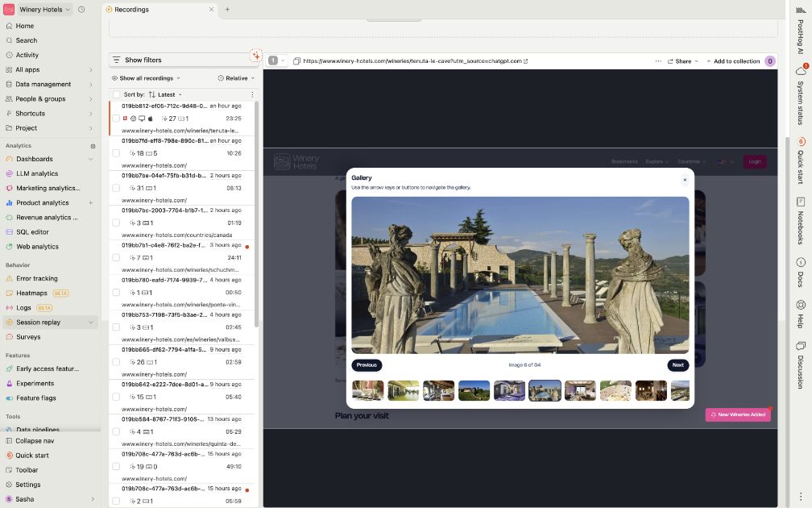Check the box for the 10:26 recording
Screen dimensions: 812x508
[x=116, y=153]
